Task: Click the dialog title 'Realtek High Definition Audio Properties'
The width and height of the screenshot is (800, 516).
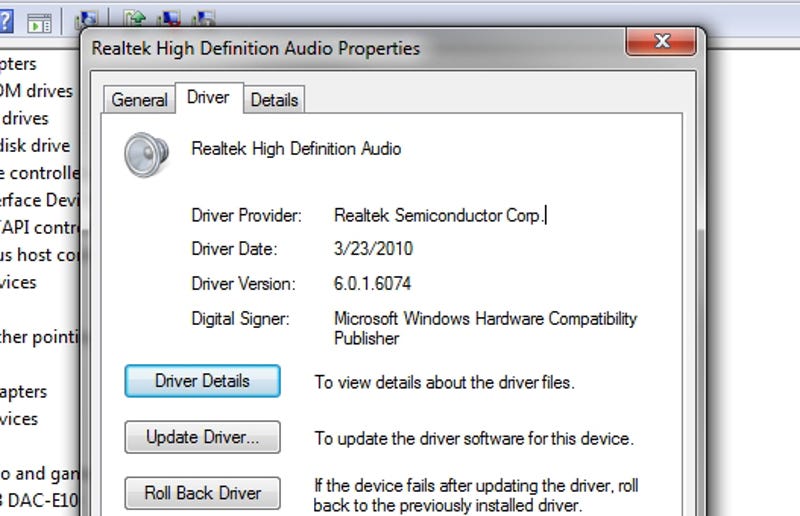Action: point(256,48)
